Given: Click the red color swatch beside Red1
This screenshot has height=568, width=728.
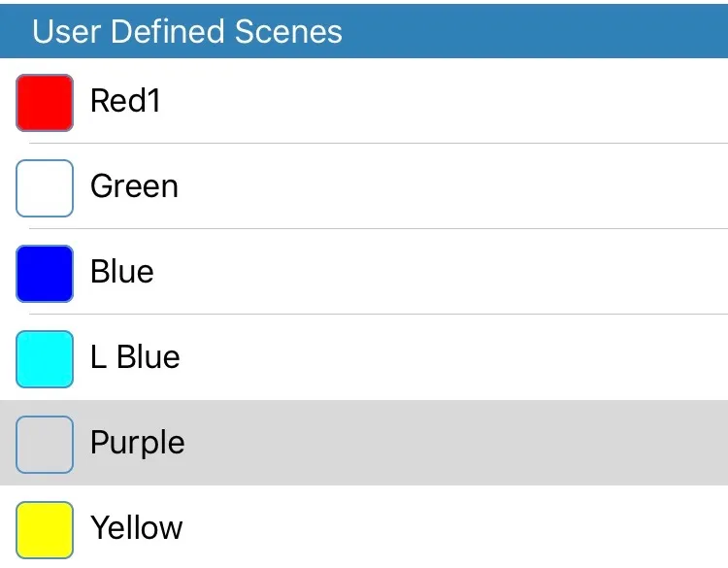Looking at the screenshot, I should click(x=45, y=103).
